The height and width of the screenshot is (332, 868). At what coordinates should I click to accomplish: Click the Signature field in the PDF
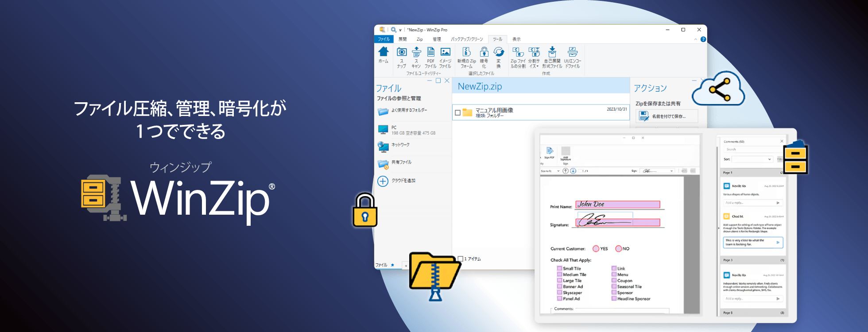point(618,222)
